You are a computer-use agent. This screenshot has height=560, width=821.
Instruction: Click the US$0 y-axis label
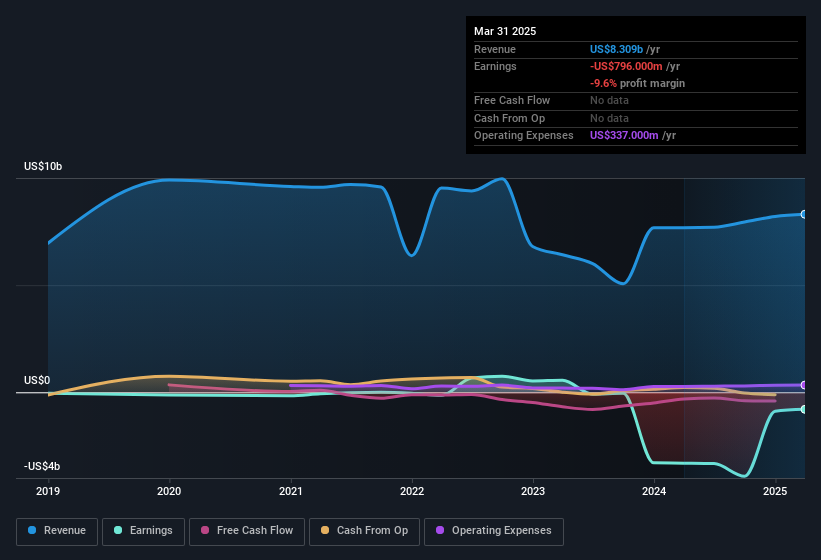pyautogui.click(x=37, y=380)
